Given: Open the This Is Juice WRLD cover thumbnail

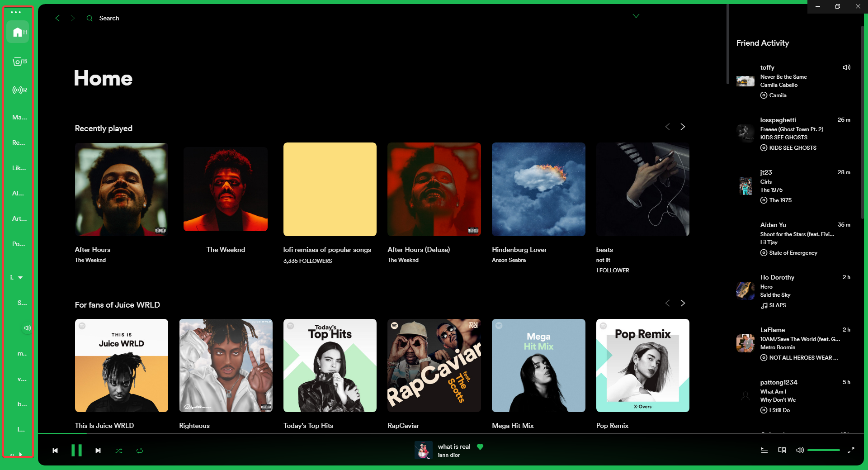Looking at the screenshot, I should tap(121, 366).
